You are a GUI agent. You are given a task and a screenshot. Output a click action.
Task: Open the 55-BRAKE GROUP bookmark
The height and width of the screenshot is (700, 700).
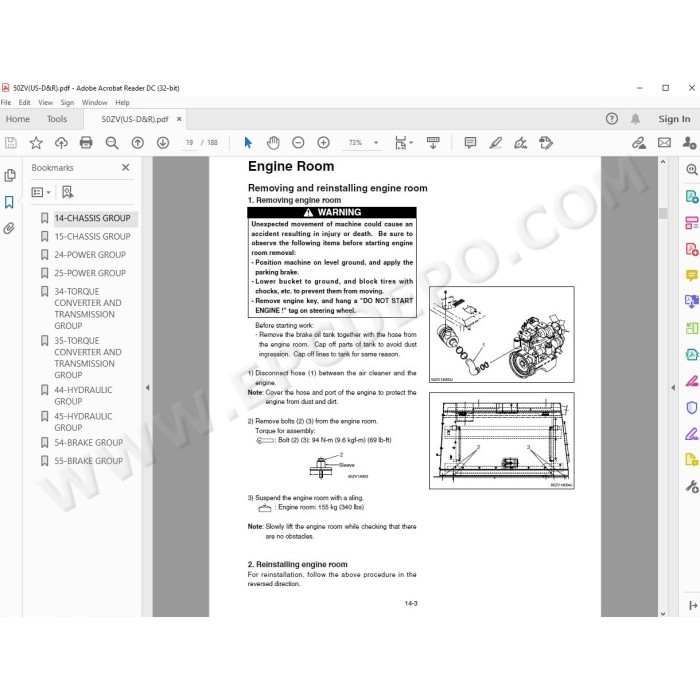pos(88,461)
